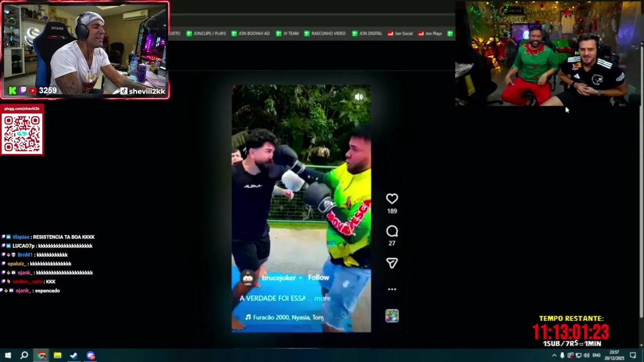Open the JONCLIPS / PLAYS bookmark

pos(206,33)
